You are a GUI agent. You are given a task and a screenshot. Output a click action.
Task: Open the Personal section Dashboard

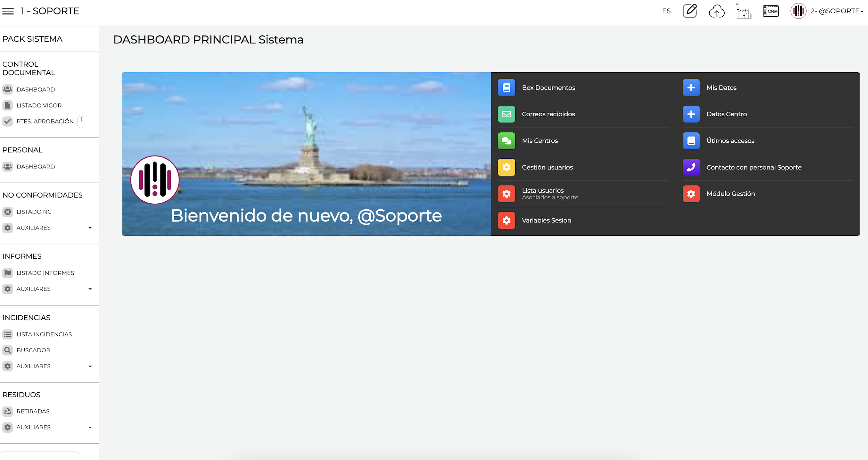[36, 167]
